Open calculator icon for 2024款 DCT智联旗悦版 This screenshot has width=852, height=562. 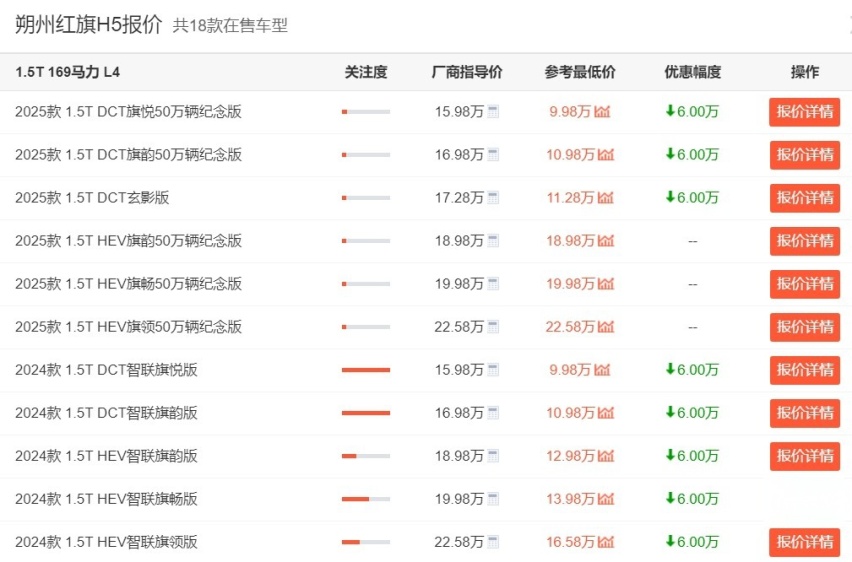(493, 370)
